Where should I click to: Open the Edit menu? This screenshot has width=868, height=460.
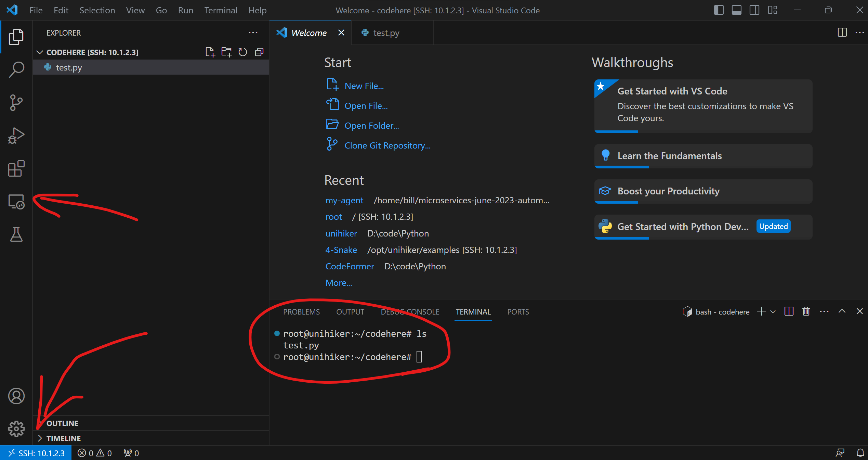(61, 10)
